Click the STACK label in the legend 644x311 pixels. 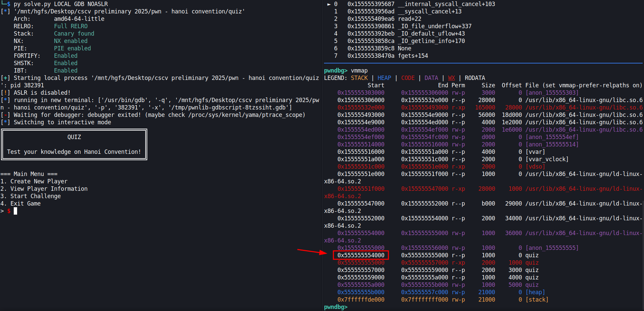(359, 78)
